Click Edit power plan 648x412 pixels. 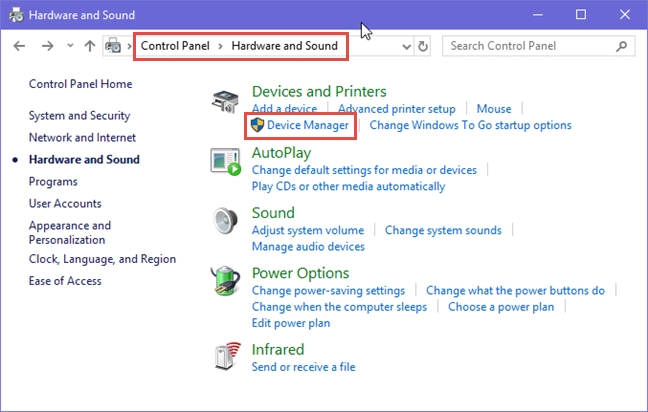pos(291,323)
